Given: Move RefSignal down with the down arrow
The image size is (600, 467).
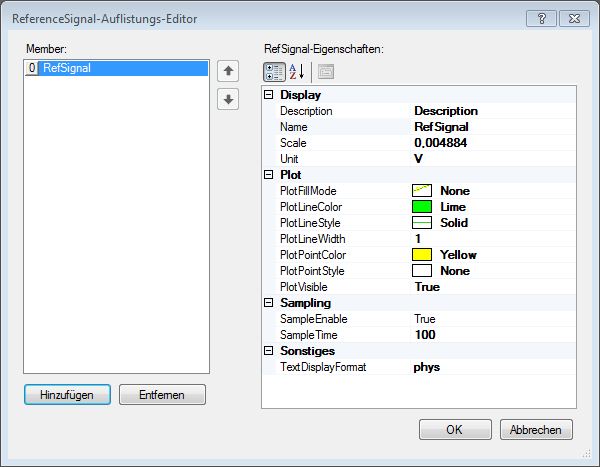Looking at the screenshot, I should point(229,100).
